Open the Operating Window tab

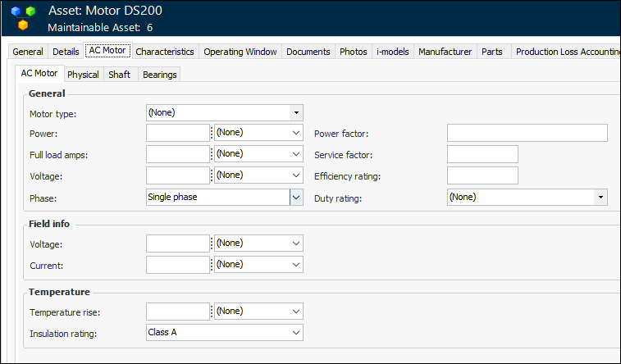240,52
